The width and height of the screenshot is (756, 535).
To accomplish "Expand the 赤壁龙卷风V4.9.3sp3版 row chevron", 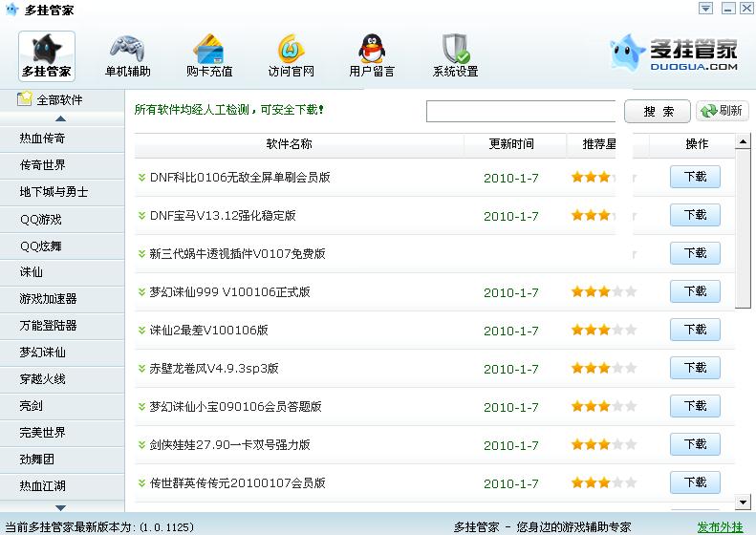I will pos(141,369).
